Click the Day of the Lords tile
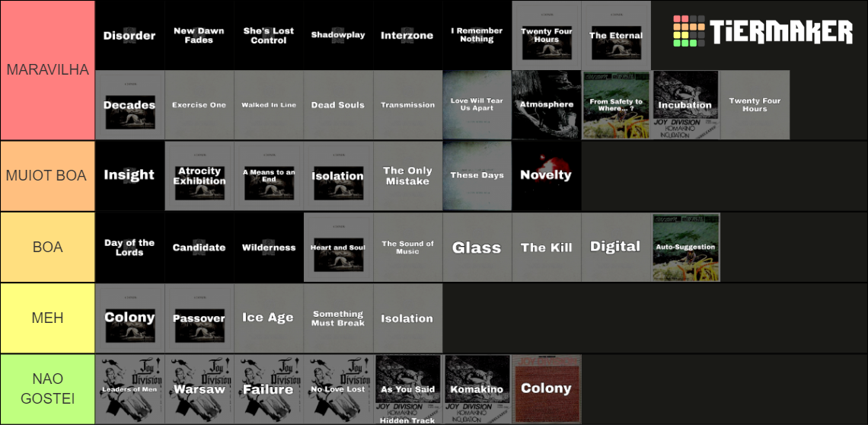Viewport: 868px width, 425px height. pos(129,247)
